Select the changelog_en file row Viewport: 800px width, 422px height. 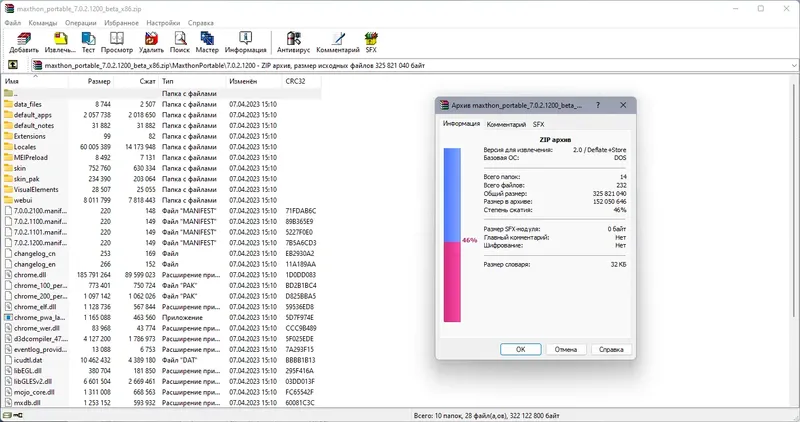point(161,264)
